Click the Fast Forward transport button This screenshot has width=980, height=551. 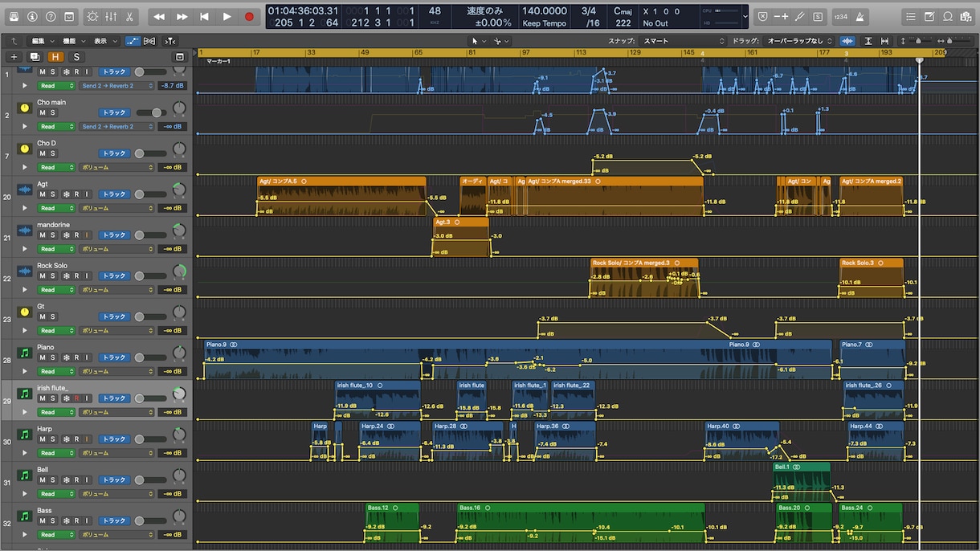tap(182, 16)
